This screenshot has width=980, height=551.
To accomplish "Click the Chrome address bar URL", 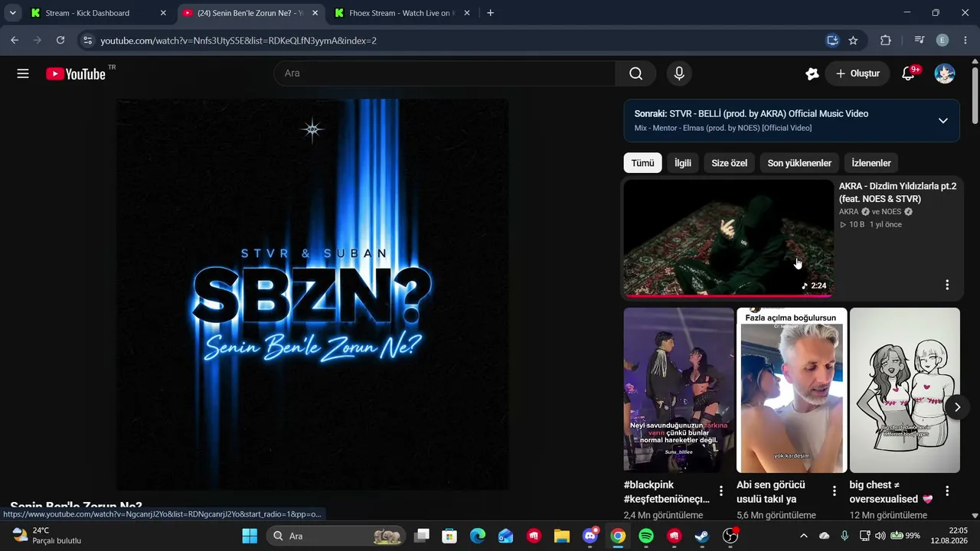I will 239,41.
